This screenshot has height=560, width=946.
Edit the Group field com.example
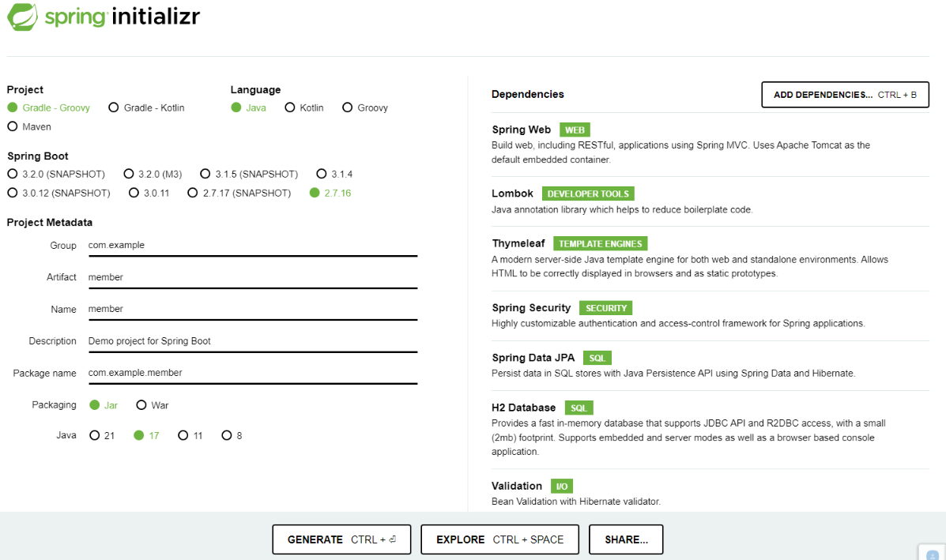tap(253, 246)
